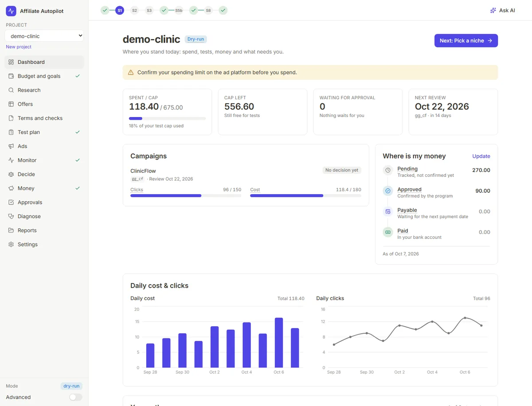Viewport: 532px width, 406px height.
Task: Go to step S1 in the progress tracker
Action: pos(120,10)
